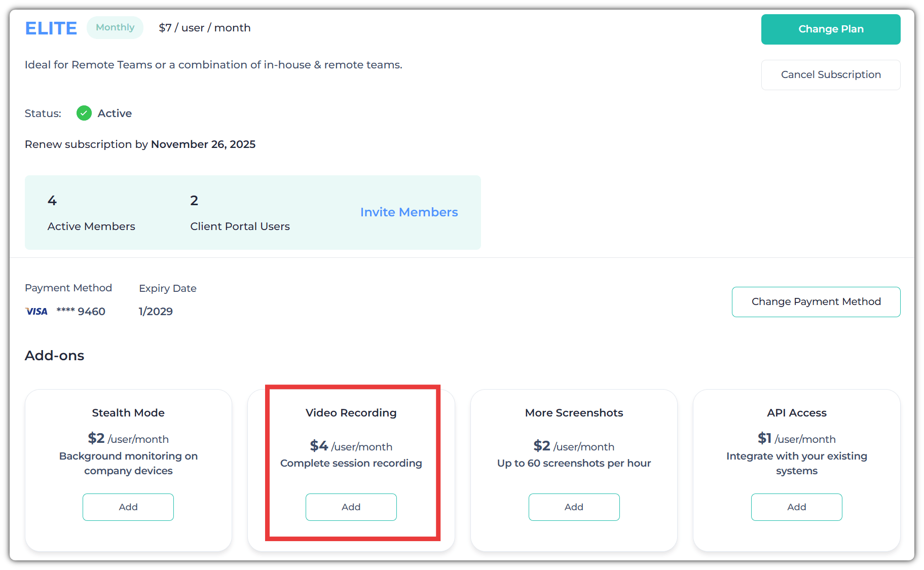Viewport: 924px width, 570px height.
Task: Add the Video Recording add-on
Action: [351, 507]
